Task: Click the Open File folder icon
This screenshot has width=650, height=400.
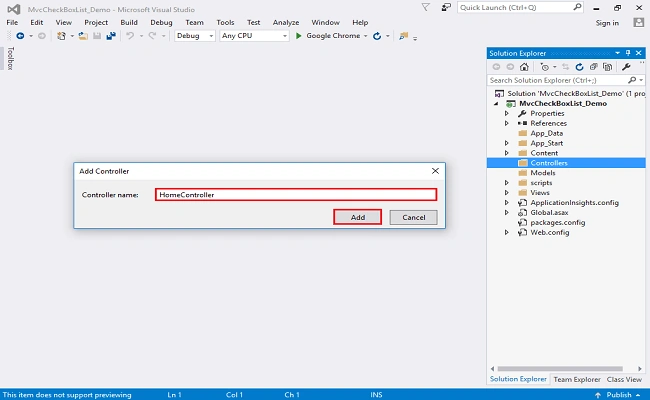Action: click(x=83, y=36)
